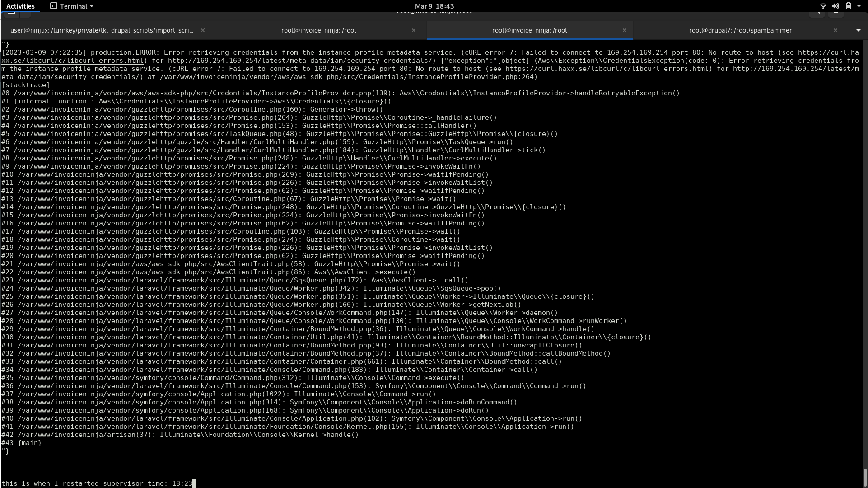This screenshot has width=868, height=488.
Task: Open the curl.haxx.se libcurl-errors link
Action: 828,52
